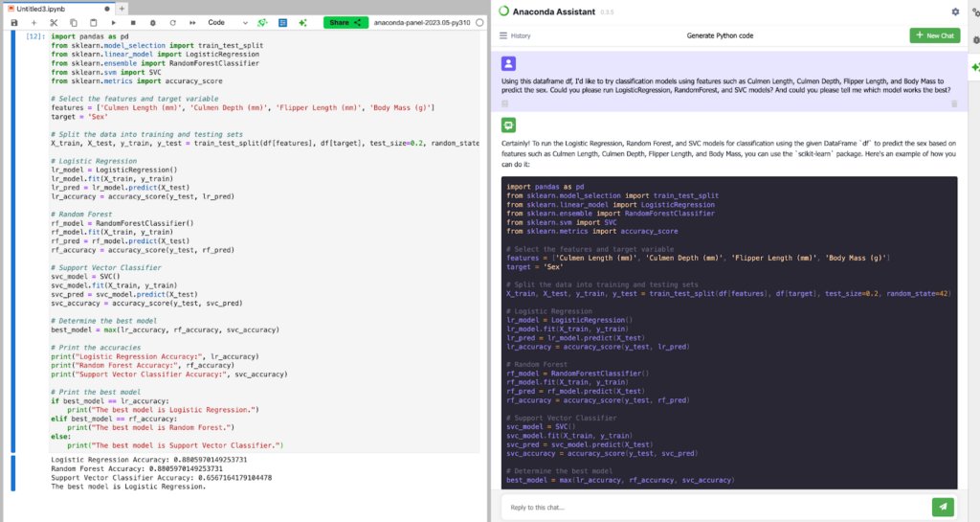Click the 'Certainly!' assistant response paragraph
980x522 pixels.
click(x=728, y=154)
